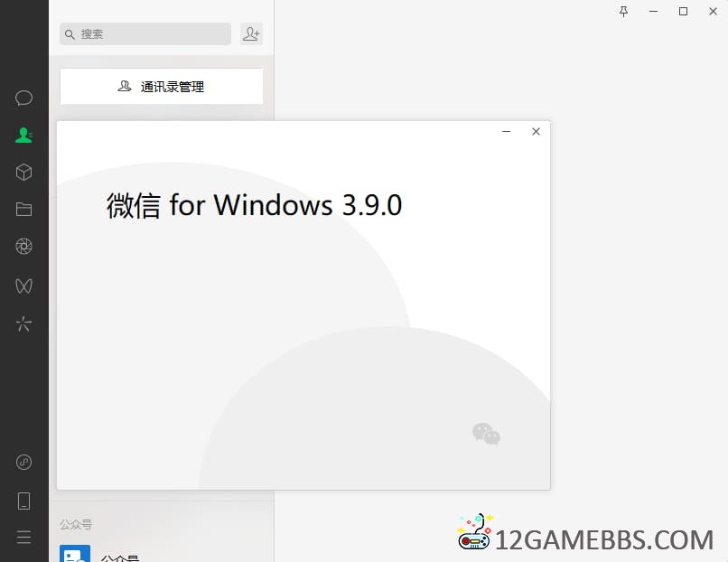Pin the WeChat window on top
This screenshot has width=728, height=562.
pyautogui.click(x=623, y=12)
